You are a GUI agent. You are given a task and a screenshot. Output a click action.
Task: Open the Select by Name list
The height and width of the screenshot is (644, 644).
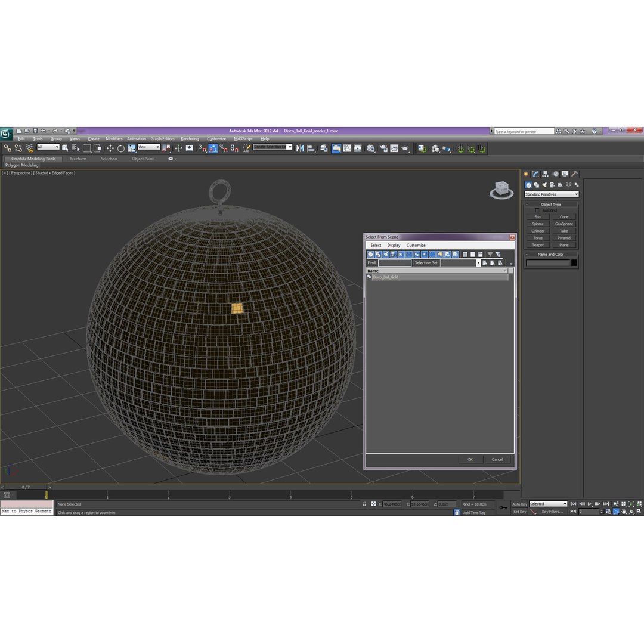[76, 148]
